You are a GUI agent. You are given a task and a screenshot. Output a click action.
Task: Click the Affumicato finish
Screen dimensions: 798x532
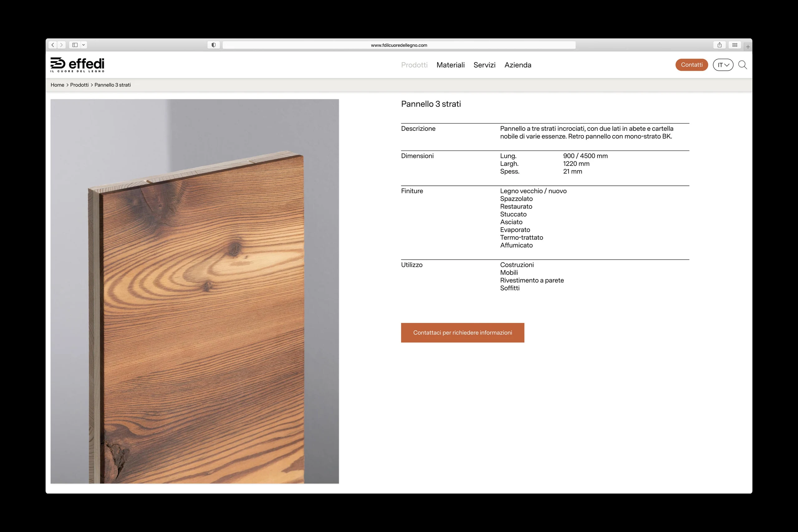pyautogui.click(x=517, y=245)
